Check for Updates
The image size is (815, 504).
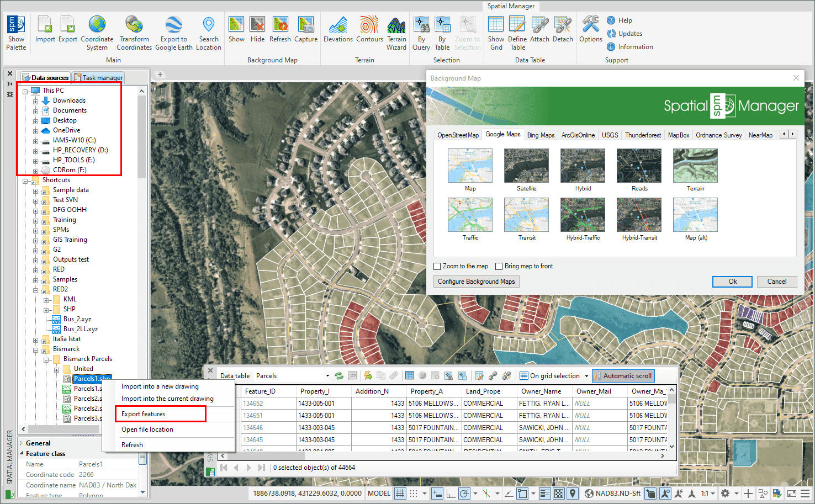[625, 34]
